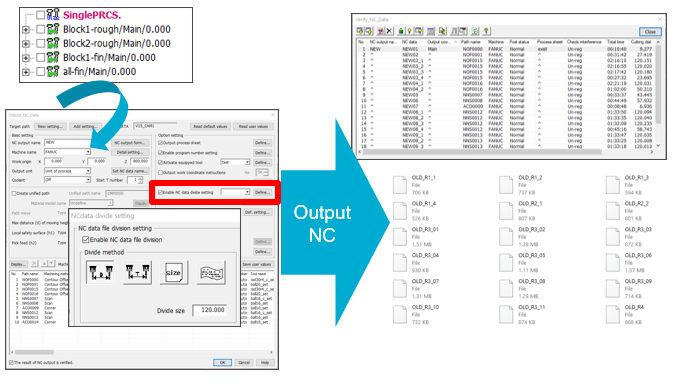The width and height of the screenshot is (673, 385).
Task: Click the green lock icon in Verify toolbar
Action: (x=401, y=31)
